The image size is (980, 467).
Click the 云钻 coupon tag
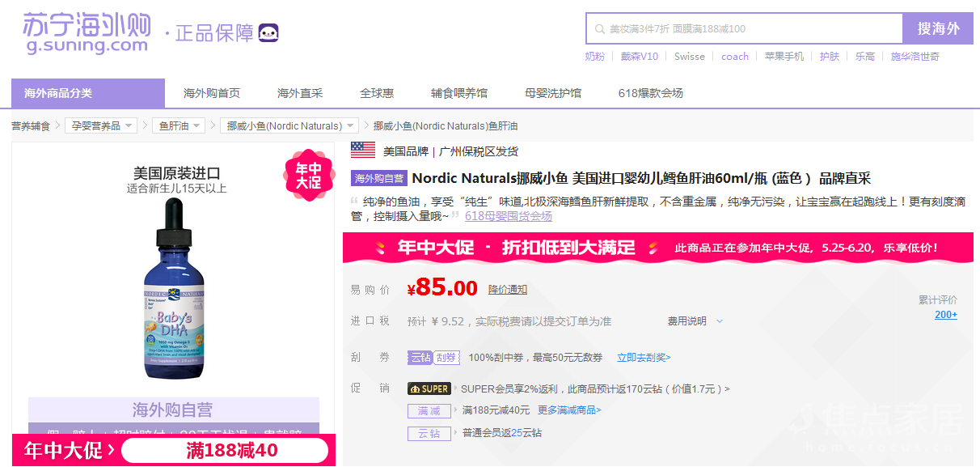click(420, 358)
